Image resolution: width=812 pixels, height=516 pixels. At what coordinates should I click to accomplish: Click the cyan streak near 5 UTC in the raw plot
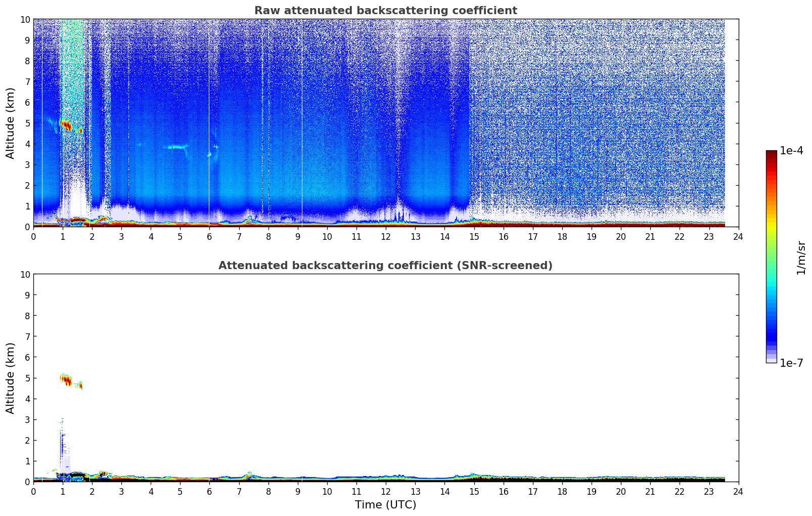pyautogui.click(x=177, y=147)
